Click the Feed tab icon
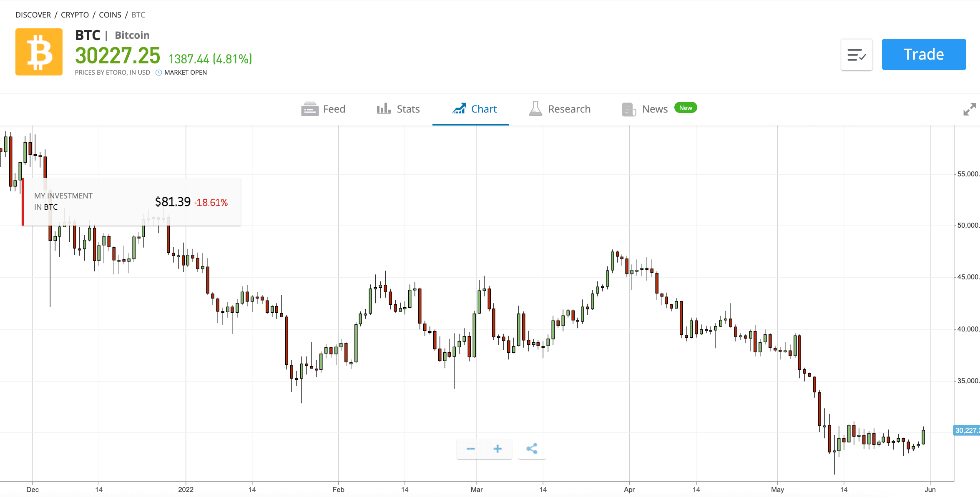The image size is (980, 497). pyautogui.click(x=310, y=109)
